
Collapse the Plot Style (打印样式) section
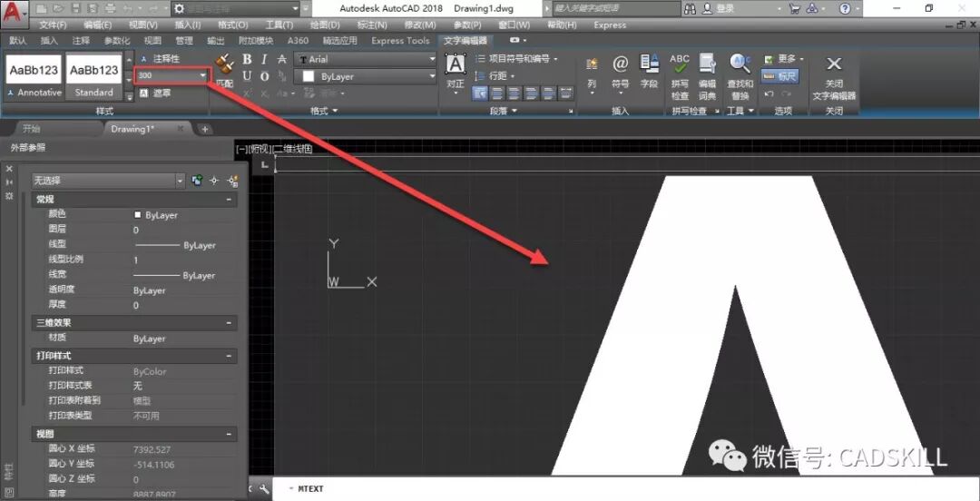(x=230, y=356)
